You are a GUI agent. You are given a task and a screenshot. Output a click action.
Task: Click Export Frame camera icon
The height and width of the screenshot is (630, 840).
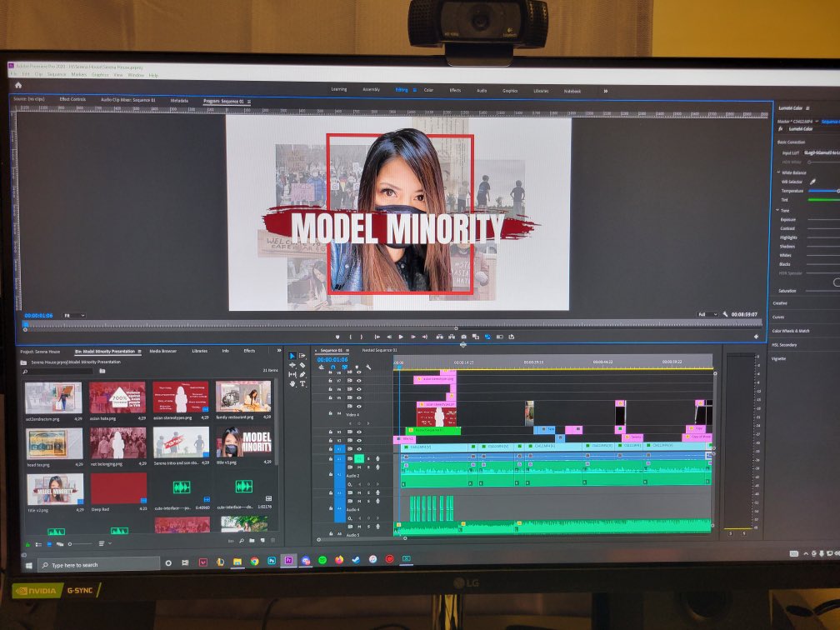464,337
